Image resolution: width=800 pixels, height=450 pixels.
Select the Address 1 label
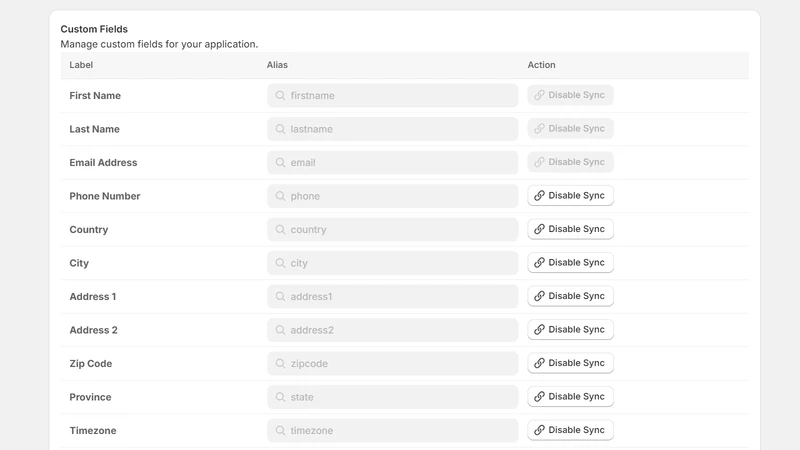point(93,296)
